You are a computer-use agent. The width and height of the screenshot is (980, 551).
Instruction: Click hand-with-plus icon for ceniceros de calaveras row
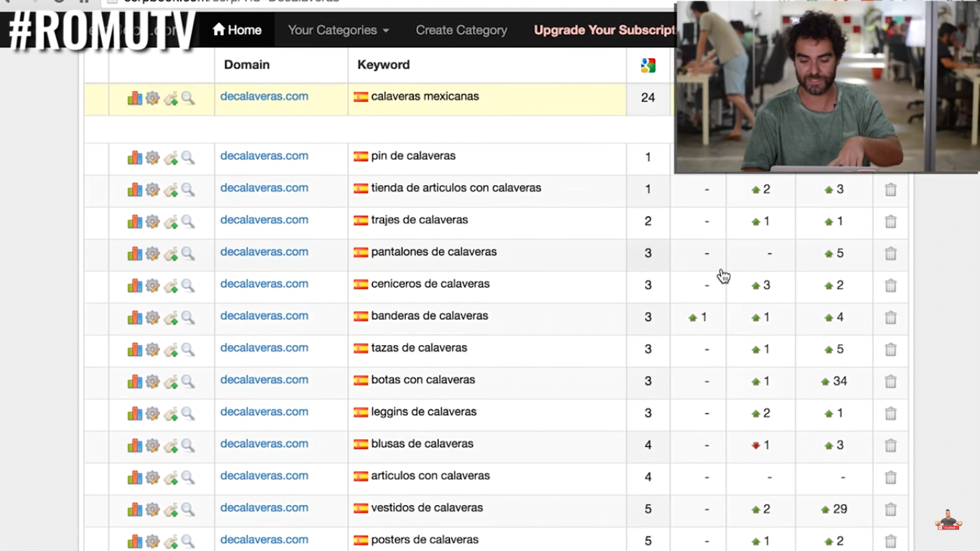pos(171,286)
